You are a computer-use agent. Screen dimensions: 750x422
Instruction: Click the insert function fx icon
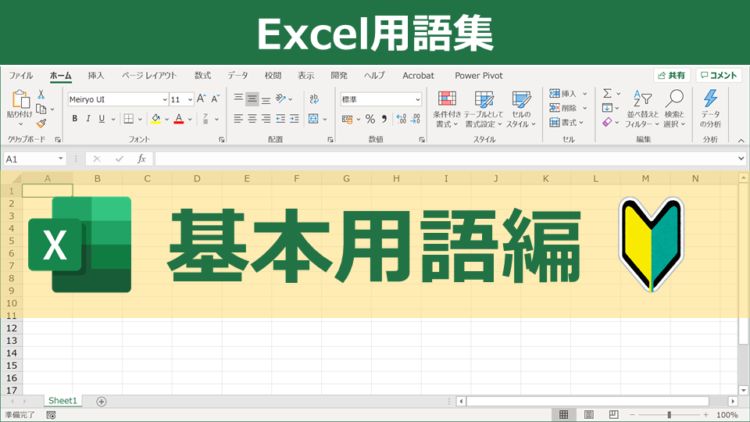point(142,159)
